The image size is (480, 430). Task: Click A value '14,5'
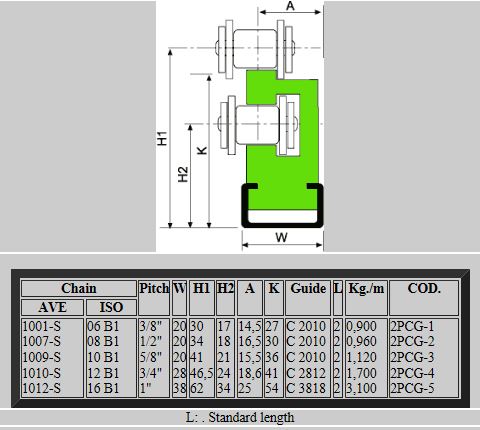click(250, 326)
